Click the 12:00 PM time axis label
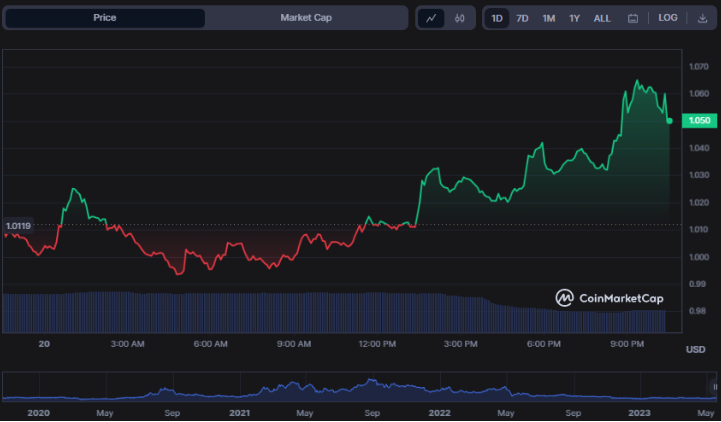 click(x=377, y=344)
